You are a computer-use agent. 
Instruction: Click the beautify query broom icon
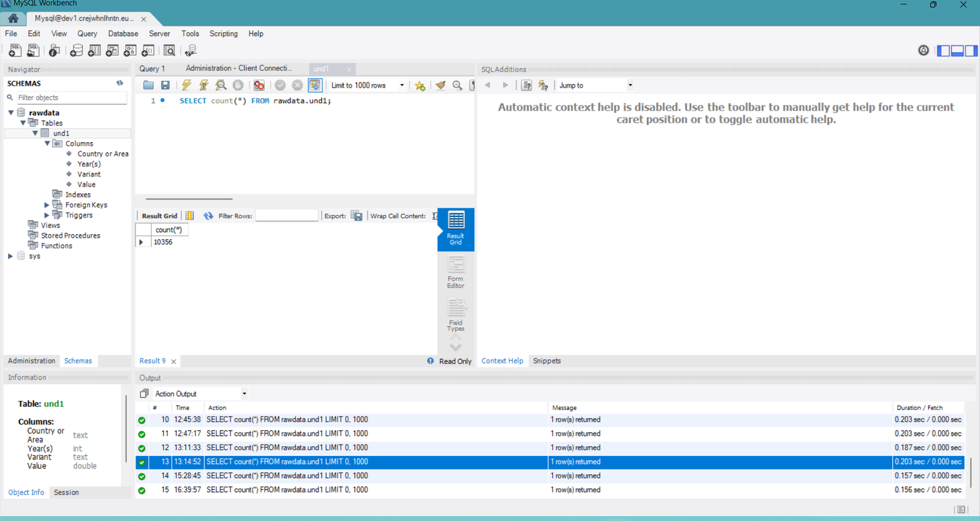point(440,85)
